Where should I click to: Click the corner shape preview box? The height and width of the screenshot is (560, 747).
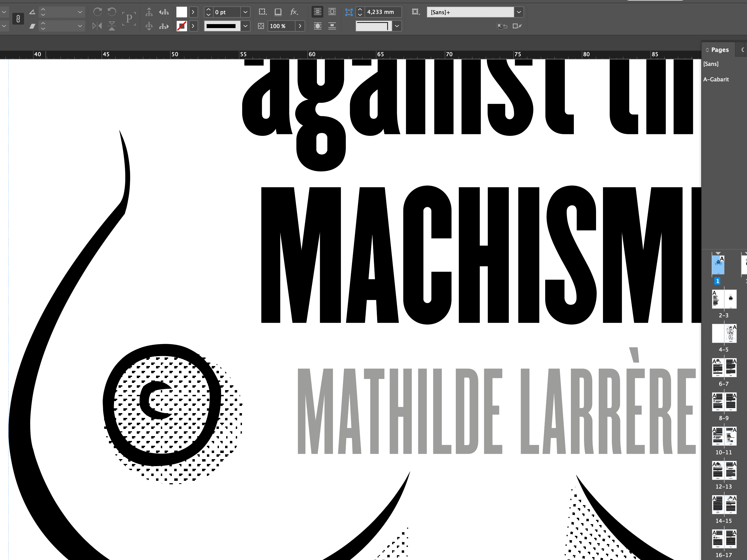click(x=374, y=26)
